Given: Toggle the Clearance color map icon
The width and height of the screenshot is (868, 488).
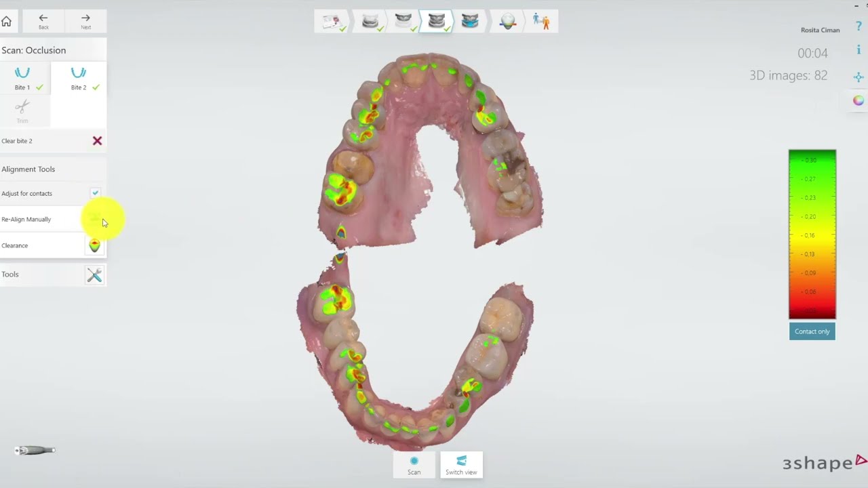Looking at the screenshot, I should [x=94, y=245].
